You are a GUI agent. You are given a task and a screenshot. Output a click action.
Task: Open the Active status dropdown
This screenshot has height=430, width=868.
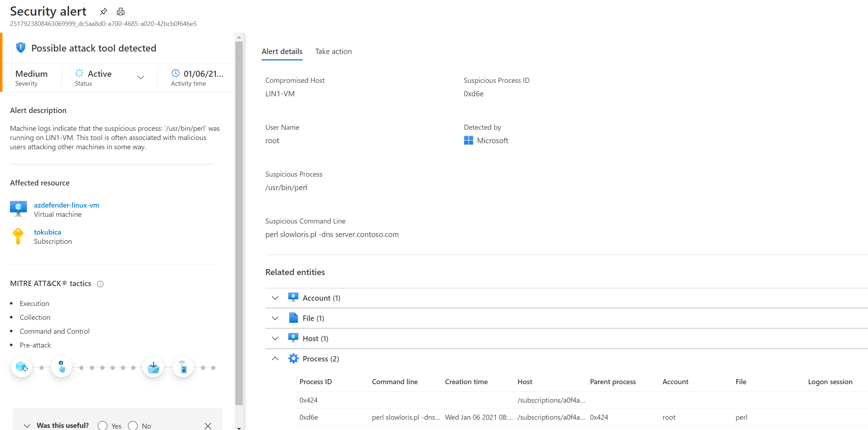click(141, 77)
